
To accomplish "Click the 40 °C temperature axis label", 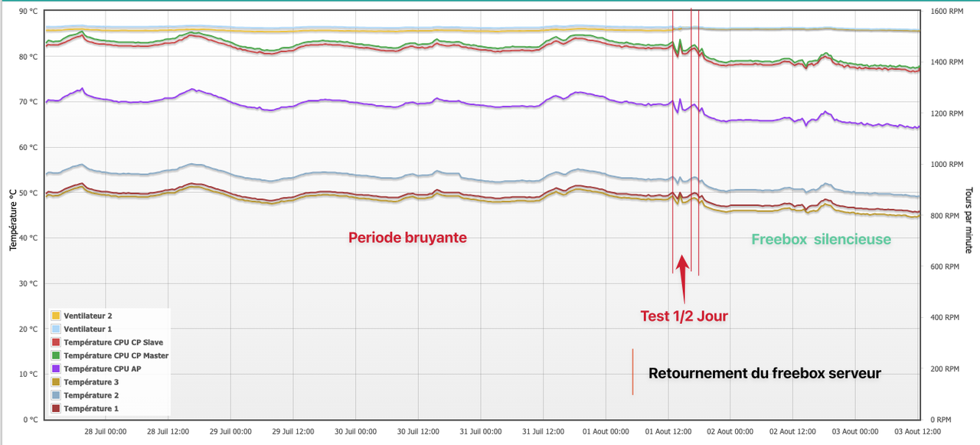I will click(x=28, y=238).
